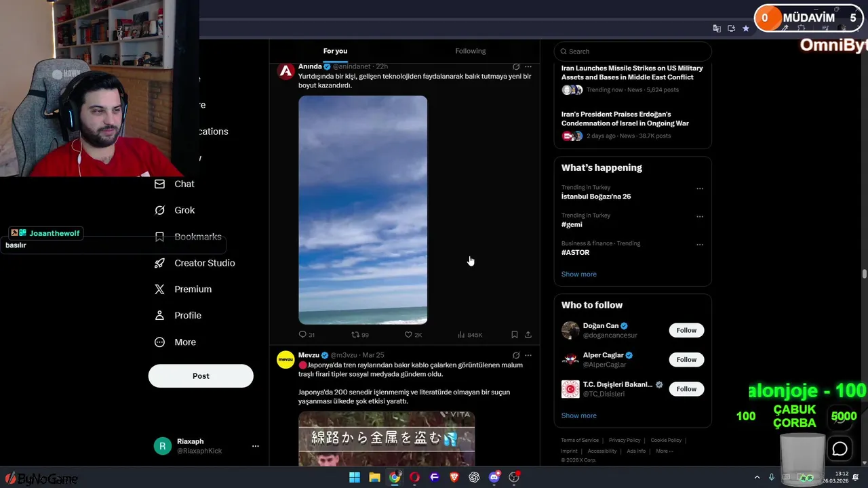Open the Ads info footer link

point(636,451)
